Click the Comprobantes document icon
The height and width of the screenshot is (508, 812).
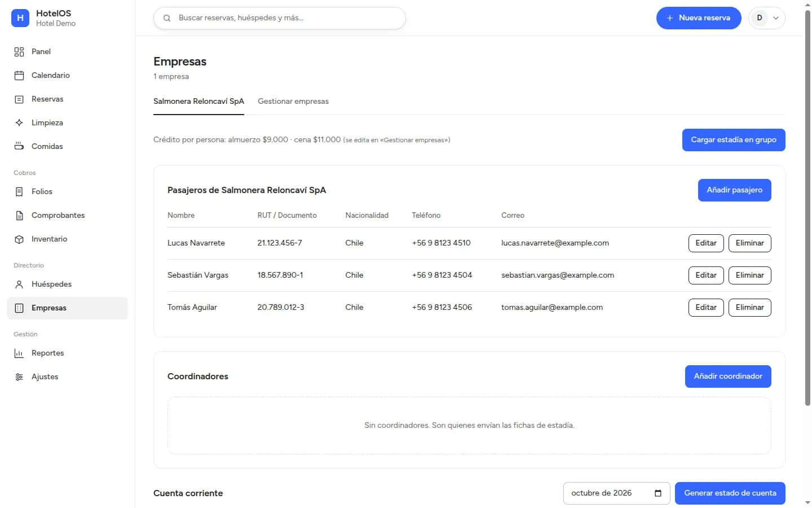click(19, 216)
